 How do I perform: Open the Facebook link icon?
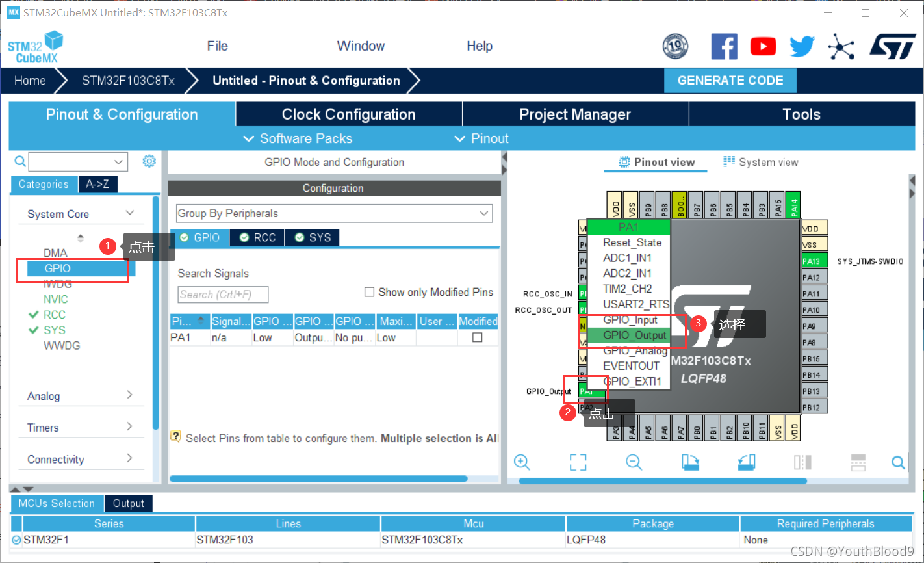[724, 47]
